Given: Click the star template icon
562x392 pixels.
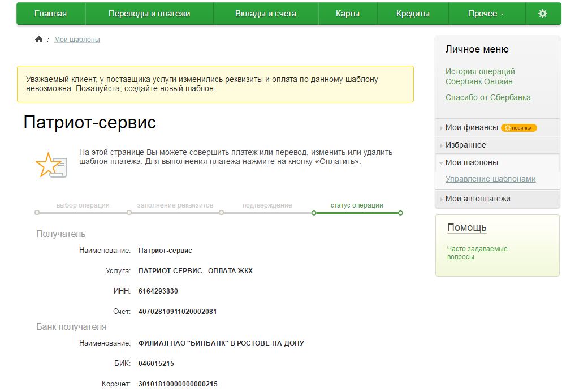Looking at the screenshot, I should pos(51,165).
